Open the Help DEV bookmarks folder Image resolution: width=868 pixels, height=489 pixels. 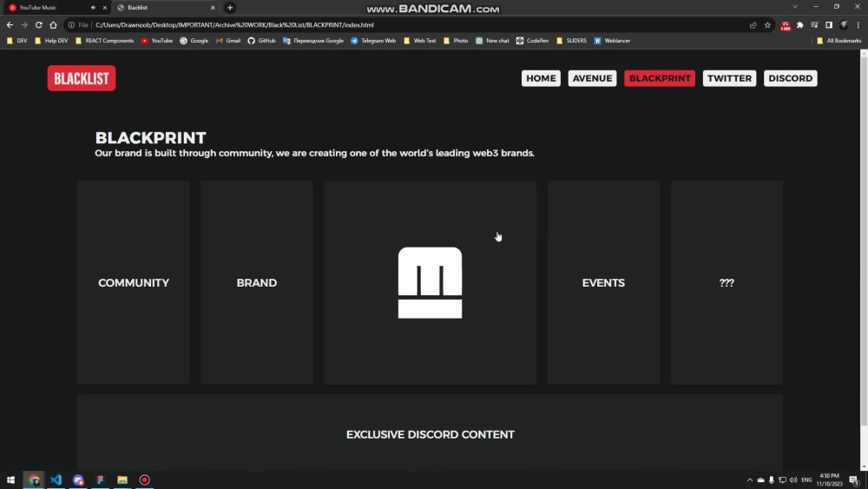51,41
